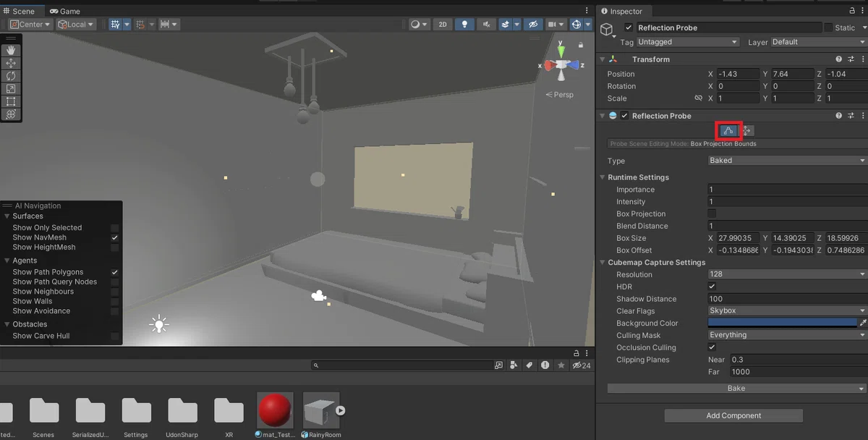Click Add Component button
The width and height of the screenshot is (868, 440).
(x=733, y=415)
